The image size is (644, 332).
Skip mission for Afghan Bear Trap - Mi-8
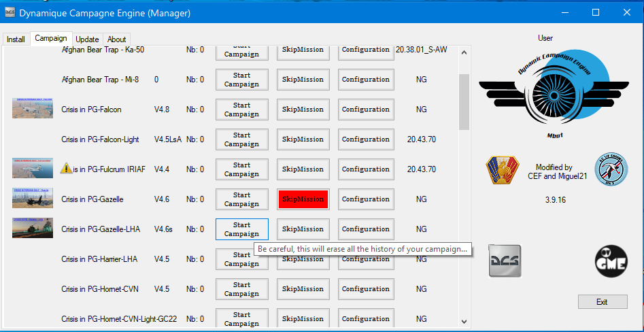(303, 80)
